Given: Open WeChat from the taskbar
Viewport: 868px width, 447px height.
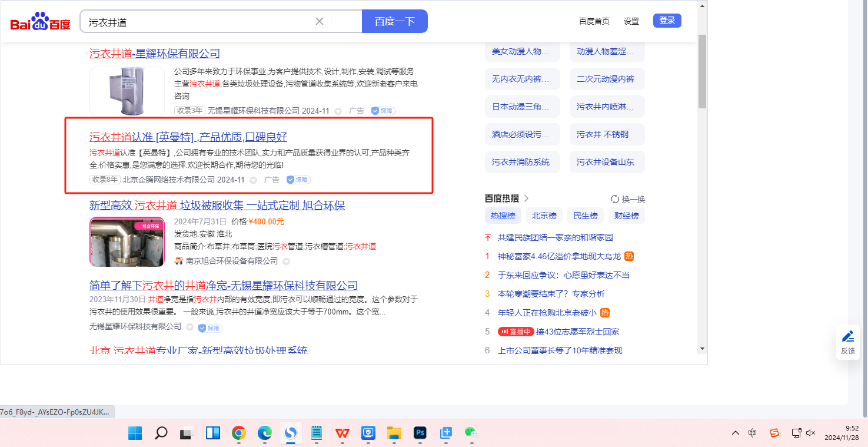Looking at the screenshot, I should click(470, 433).
